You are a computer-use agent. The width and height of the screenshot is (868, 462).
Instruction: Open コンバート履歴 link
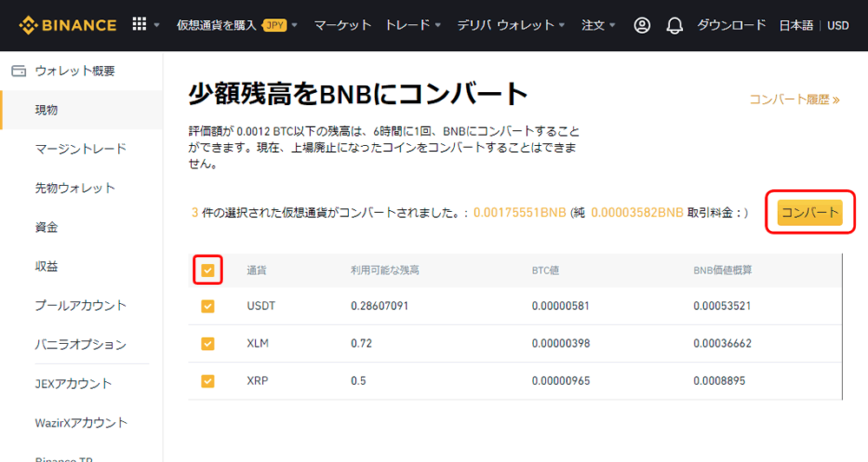point(794,100)
